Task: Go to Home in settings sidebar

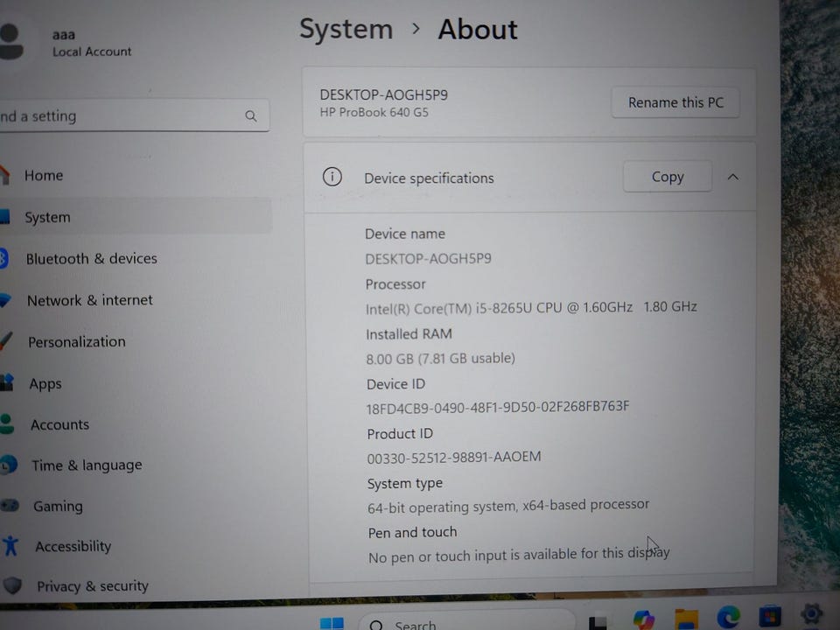Action: [44, 175]
